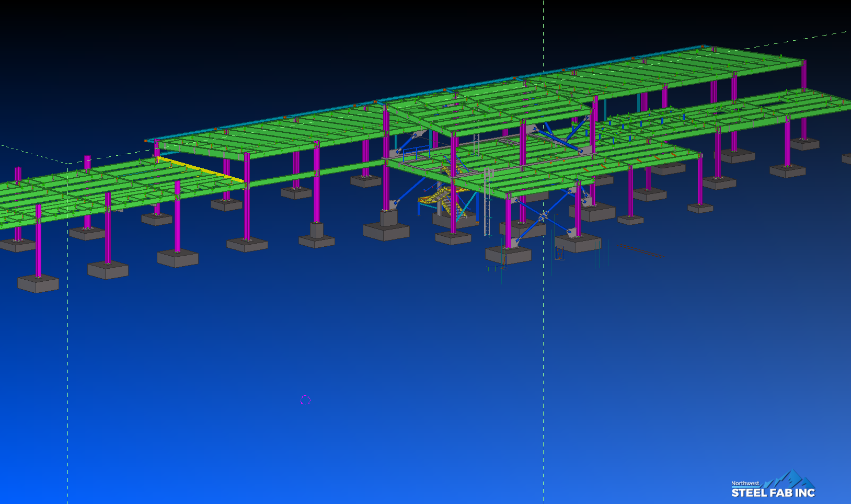Click the left white dashed vertical grid line

[67, 366]
